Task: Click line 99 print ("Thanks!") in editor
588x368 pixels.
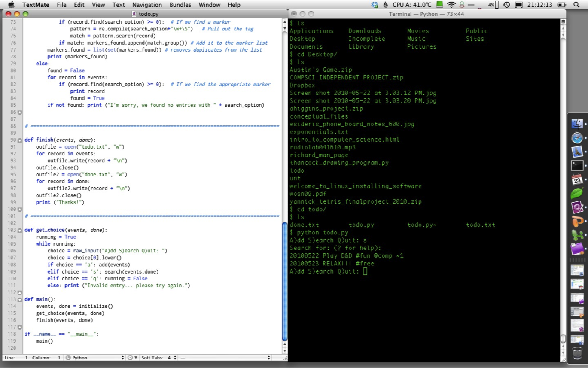Action: tap(60, 202)
